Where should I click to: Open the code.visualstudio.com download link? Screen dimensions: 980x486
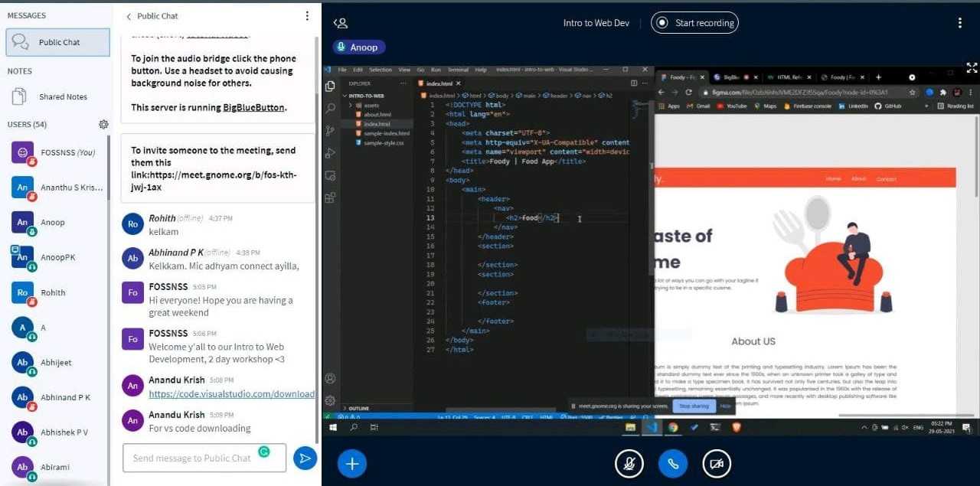pos(231,394)
